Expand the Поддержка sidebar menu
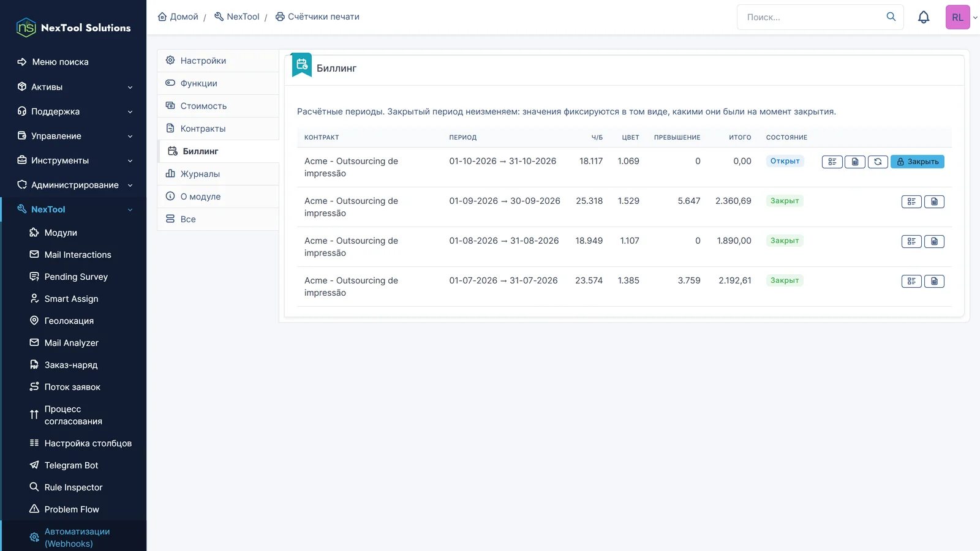The width and height of the screenshot is (980, 551). point(75,111)
